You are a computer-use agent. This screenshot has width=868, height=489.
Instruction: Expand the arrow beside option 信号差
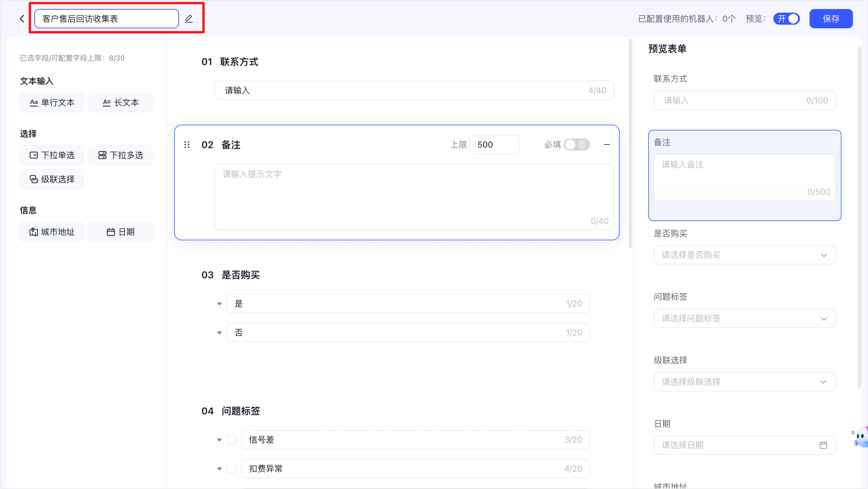pyautogui.click(x=219, y=440)
